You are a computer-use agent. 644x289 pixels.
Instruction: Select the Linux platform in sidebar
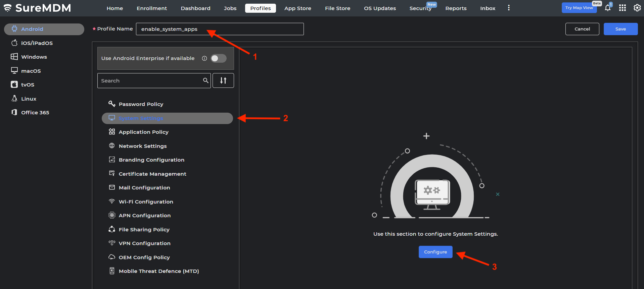pos(29,99)
